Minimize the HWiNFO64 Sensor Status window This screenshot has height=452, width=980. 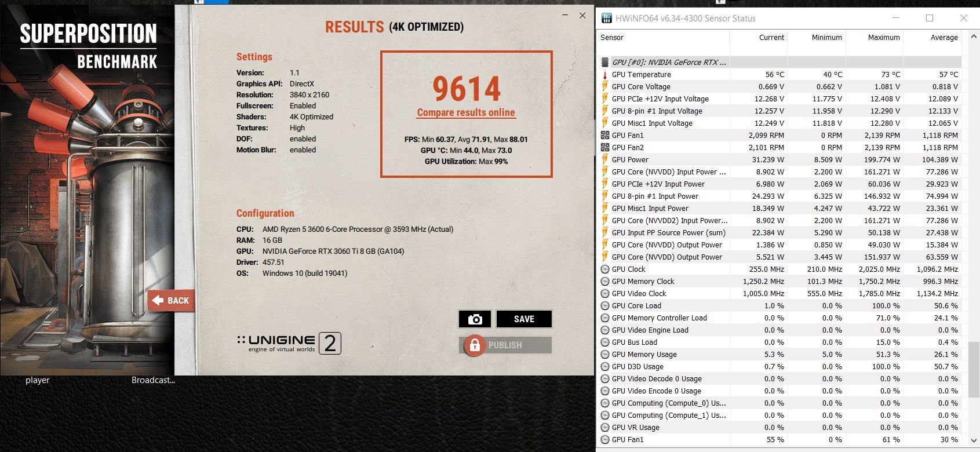[895, 18]
